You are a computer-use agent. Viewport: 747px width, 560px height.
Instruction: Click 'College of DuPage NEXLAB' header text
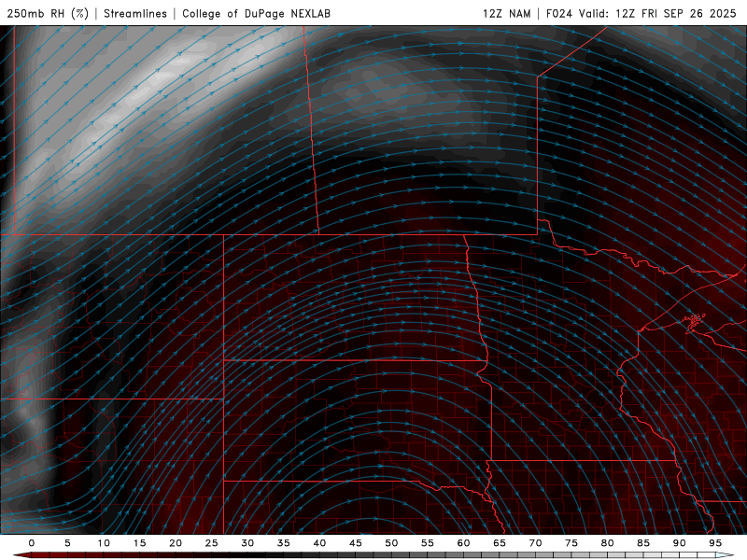[x=256, y=13]
